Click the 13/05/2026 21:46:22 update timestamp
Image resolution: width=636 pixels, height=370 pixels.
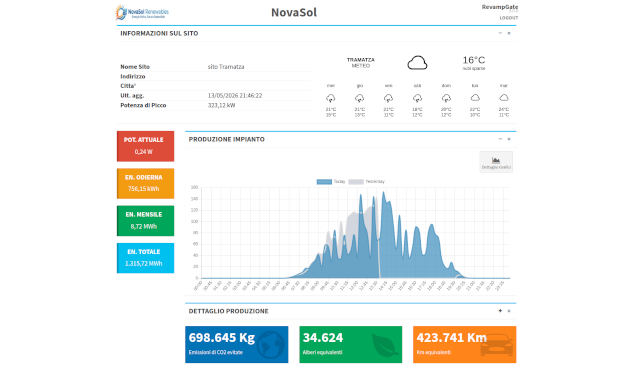pos(235,96)
